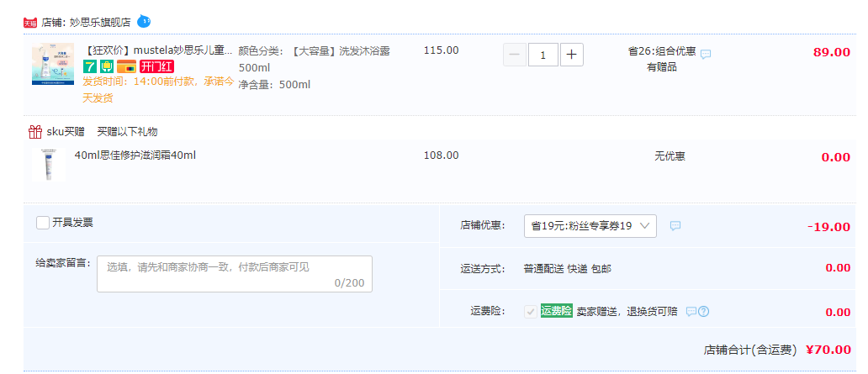This screenshot has width=868, height=374.
Task: Click the 115.00 unit price
Action: pos(442,50)
